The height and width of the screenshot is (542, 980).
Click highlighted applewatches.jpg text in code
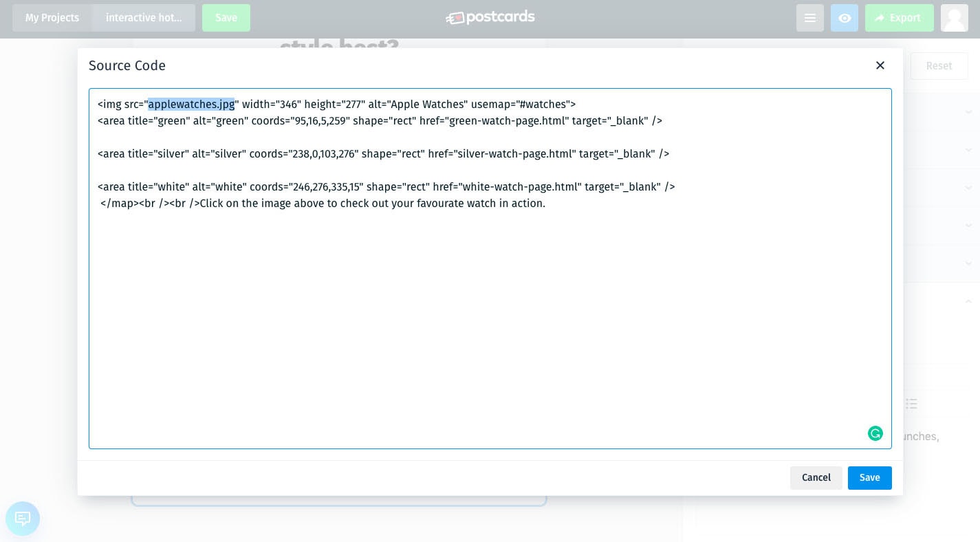[x=191, y=105]
